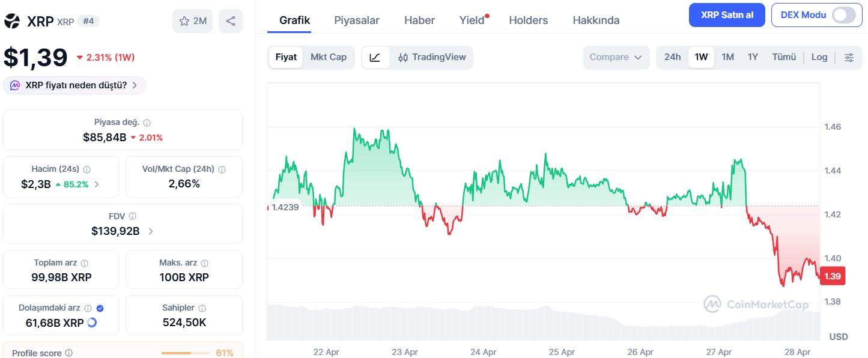Click the 1.46 price axis label

coord(833,127)
